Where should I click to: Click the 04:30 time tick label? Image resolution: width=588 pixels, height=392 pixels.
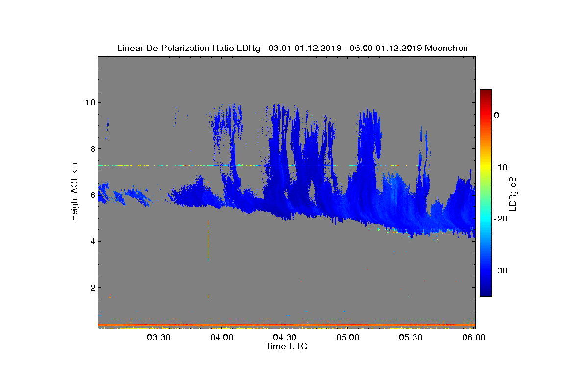[x=285, y=338]
